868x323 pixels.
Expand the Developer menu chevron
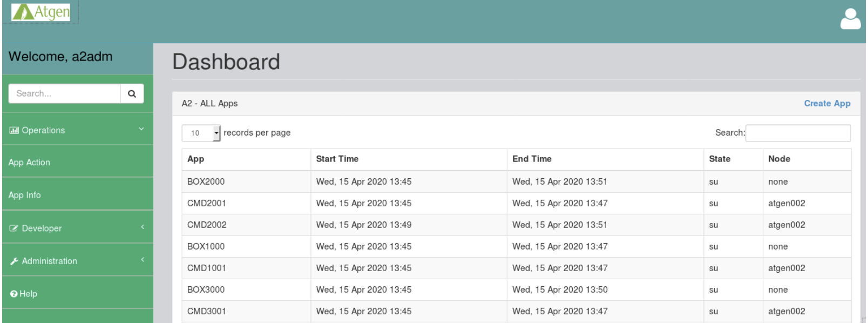point(143,227)
